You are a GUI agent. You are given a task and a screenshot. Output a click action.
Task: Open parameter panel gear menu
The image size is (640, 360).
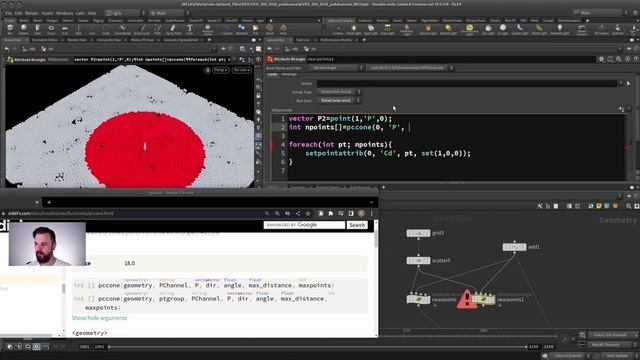pyautogui.click(x=602, y=59)
